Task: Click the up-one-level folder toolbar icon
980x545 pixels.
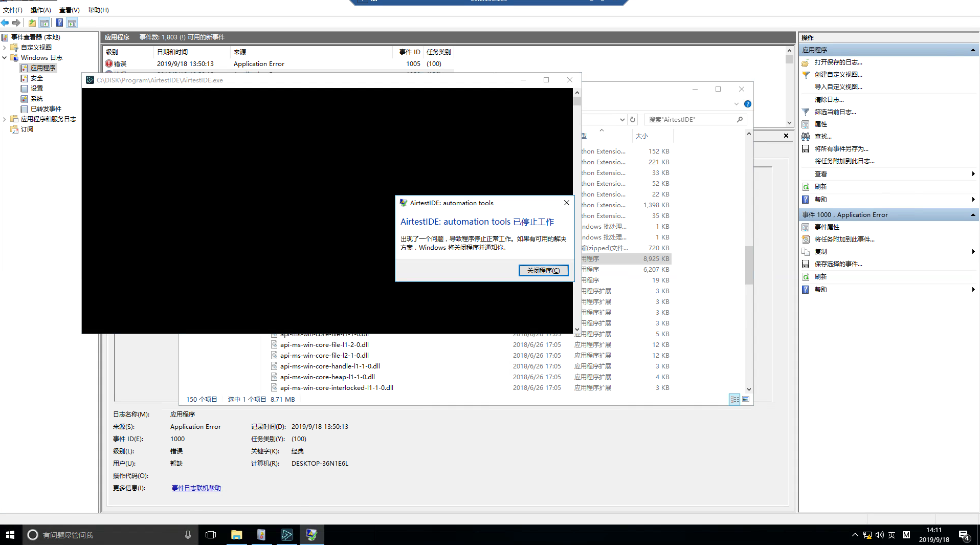Action: pyautogui.click(x=32, y=23)
